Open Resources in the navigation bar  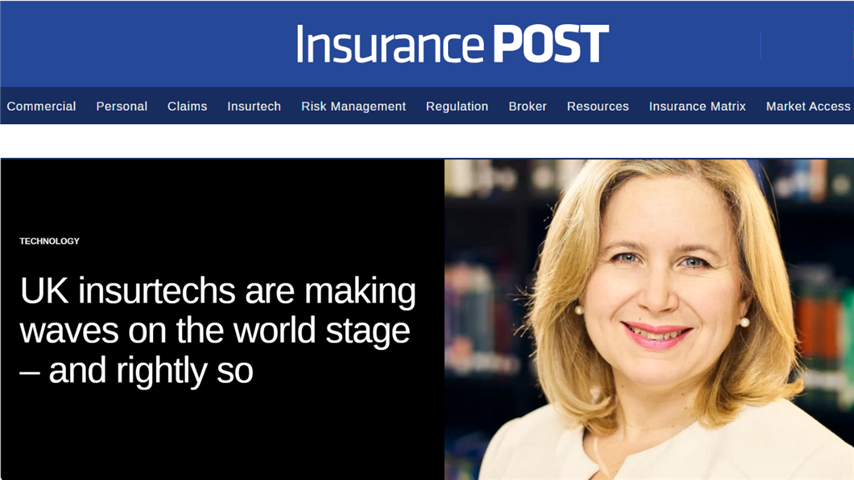pos(597,106)
